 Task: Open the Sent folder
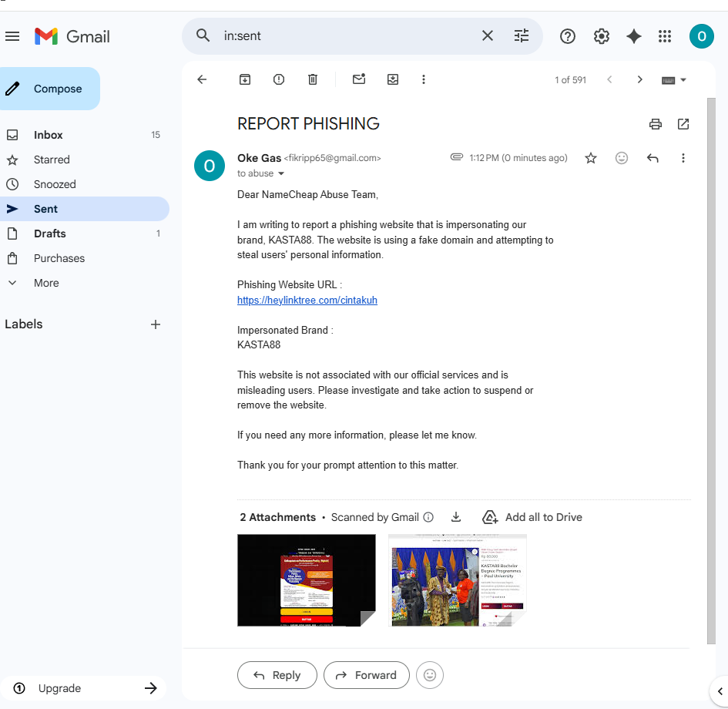pyautogui.click(x=84, y=209)
